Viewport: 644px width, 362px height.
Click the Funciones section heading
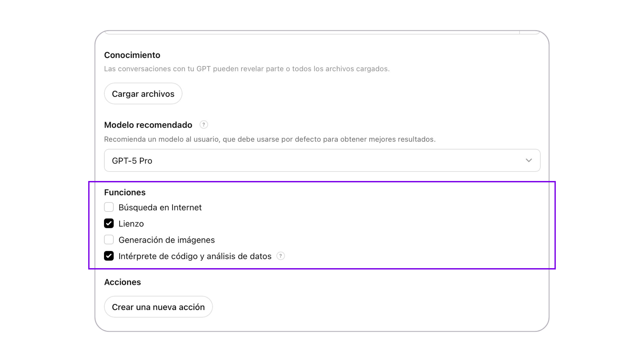click(x=125, y=192)
